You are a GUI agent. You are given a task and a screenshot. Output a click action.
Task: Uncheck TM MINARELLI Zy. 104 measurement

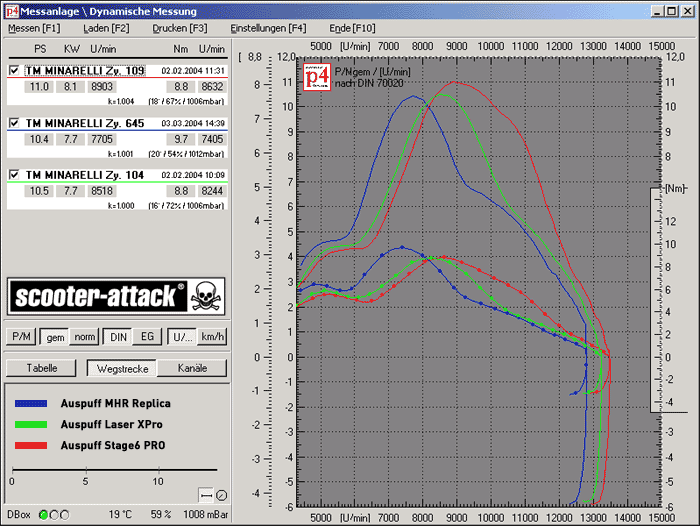tap(14, 175)
